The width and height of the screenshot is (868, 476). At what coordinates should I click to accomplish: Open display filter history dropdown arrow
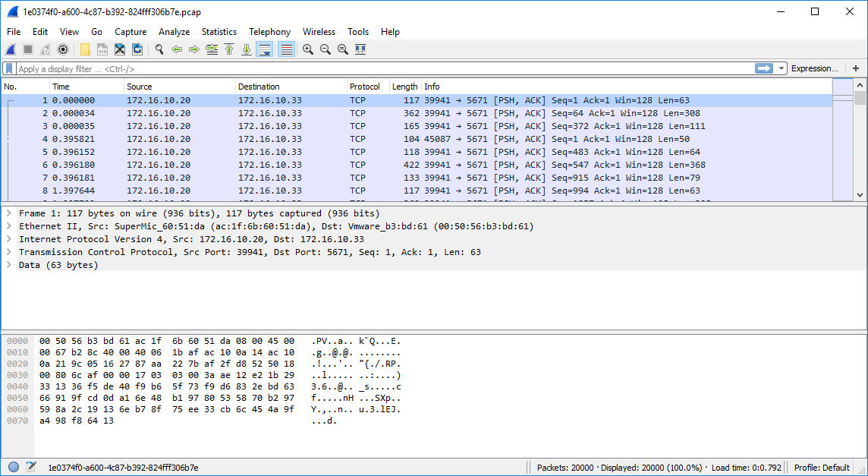pyautogui.click(x=782, y=68)
